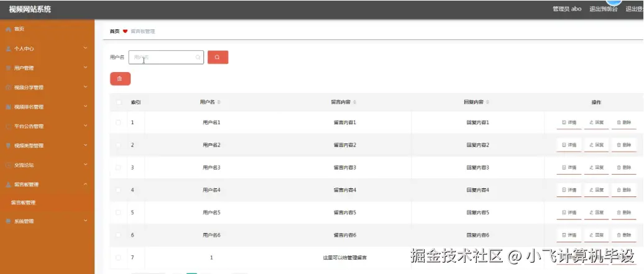Click the icon beside 用户管理 in sidebar

[x=8, y=68]
